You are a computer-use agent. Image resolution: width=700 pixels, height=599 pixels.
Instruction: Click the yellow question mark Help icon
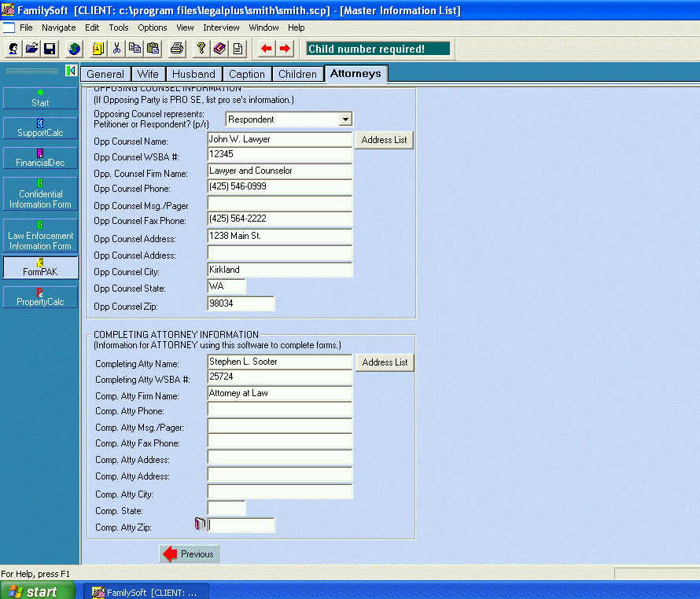(201, 49)
